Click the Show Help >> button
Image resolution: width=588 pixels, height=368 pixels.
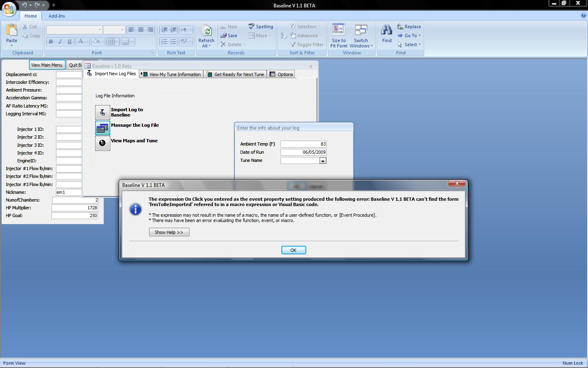[x=169, y=232]
